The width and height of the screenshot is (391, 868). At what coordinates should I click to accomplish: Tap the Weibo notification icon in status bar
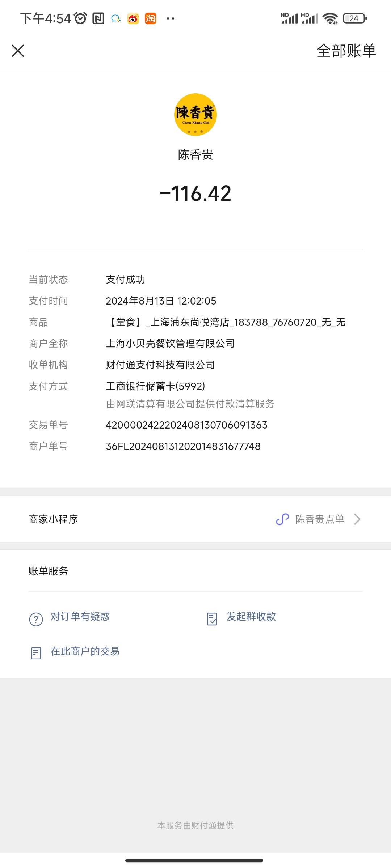(x=133, y=18)
